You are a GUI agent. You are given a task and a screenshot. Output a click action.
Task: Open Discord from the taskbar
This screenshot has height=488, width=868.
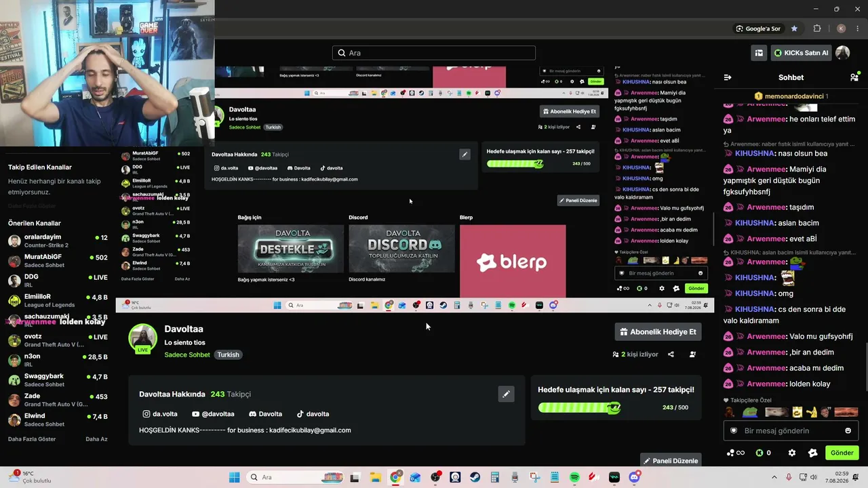[634, 477]
